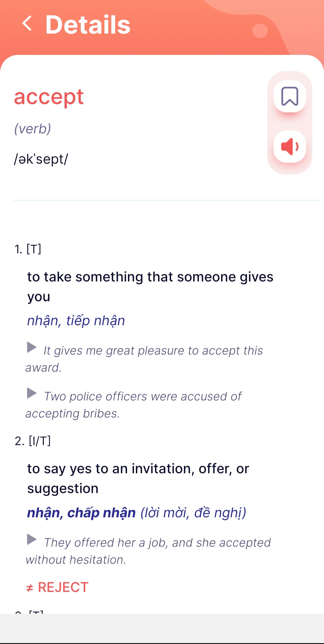Select definition 'to say yes to an invitation'
The image size is (324, 644).
(x=138, y=478)
